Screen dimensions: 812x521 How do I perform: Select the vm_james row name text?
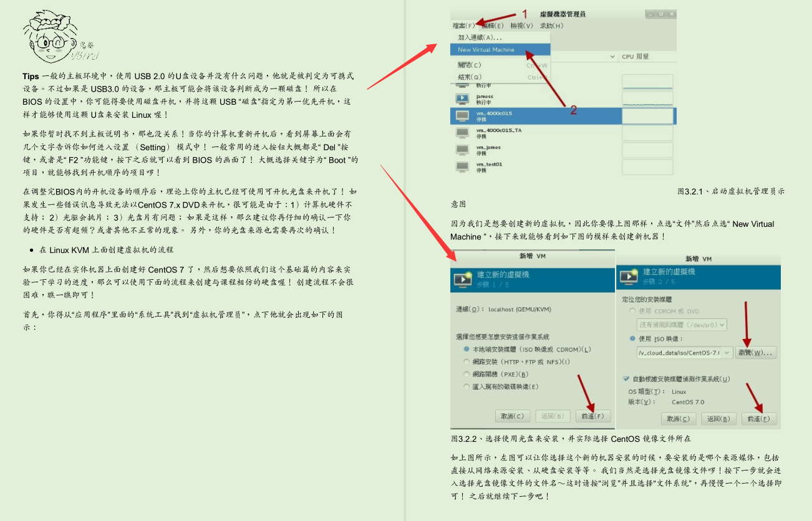[488, 147]
